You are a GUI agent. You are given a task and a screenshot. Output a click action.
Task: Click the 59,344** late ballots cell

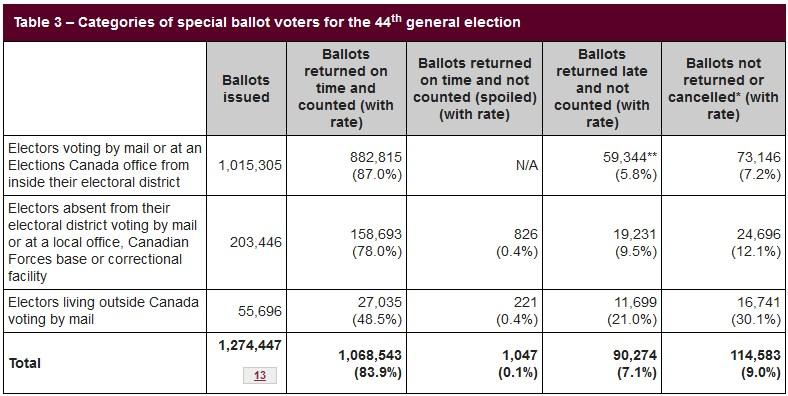(x=602, y=165)
